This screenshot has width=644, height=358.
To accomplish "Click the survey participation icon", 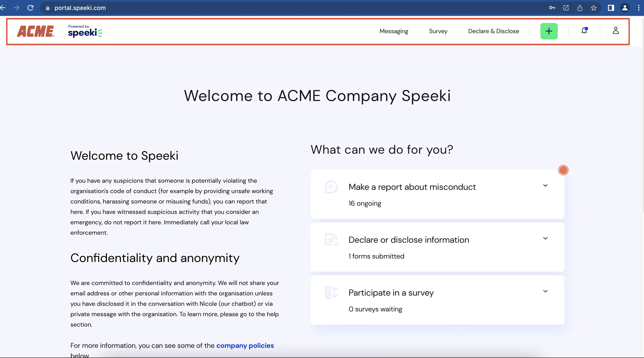I will click(331, 292).
